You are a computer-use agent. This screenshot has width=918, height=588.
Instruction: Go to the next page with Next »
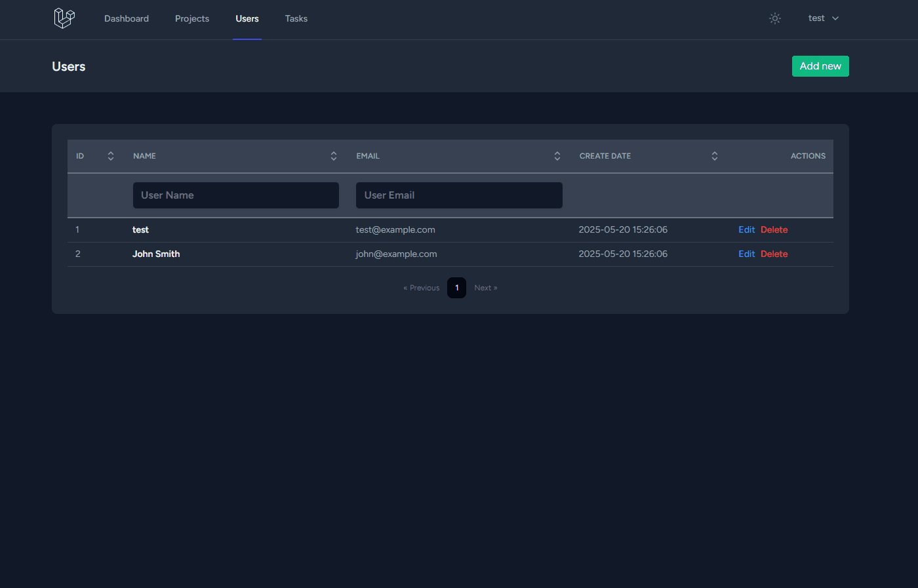(485, 287)
